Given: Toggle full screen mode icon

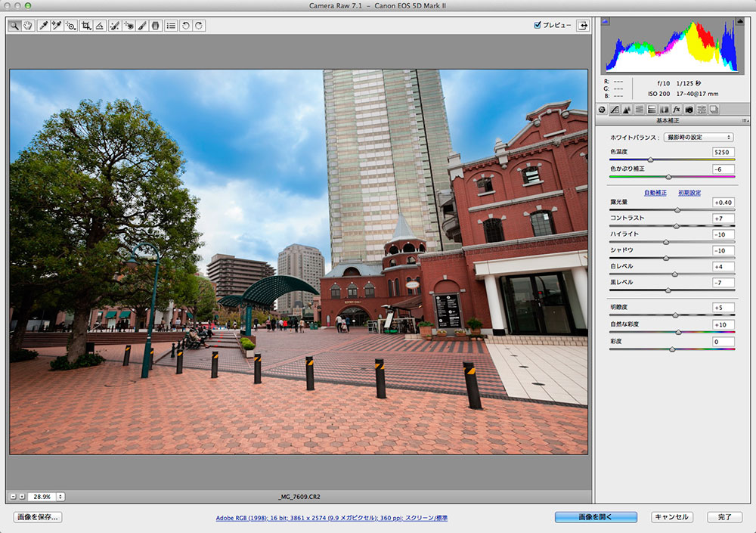Looking at the screenshot, I should [583, 26].
